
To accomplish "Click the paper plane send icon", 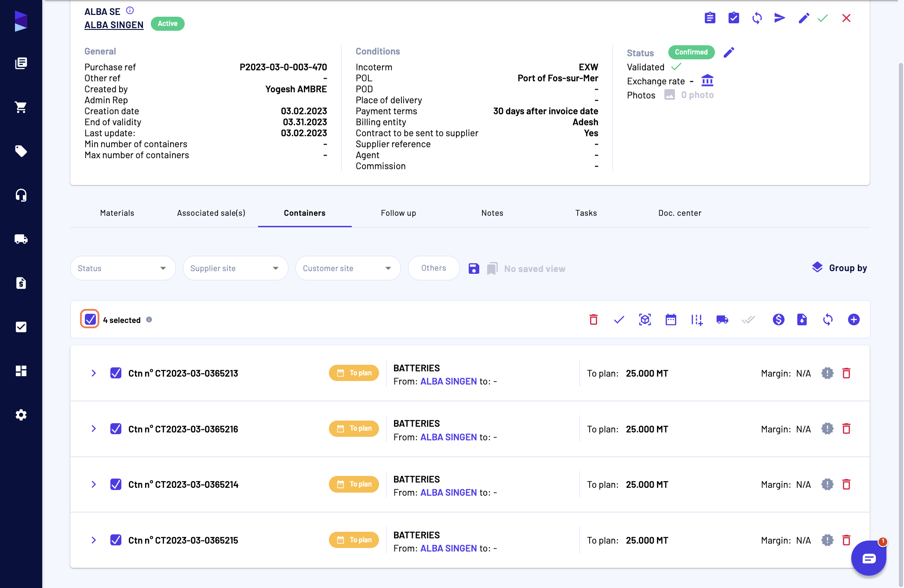I will tap(780, 18).
